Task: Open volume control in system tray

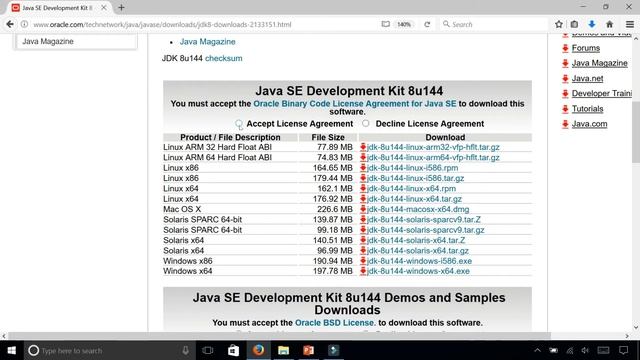Action: click(x=585, y=350)
